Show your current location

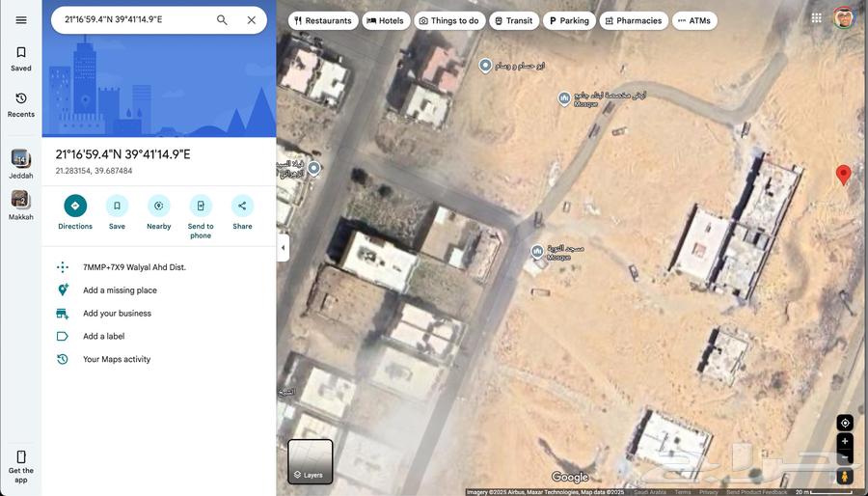tap(845, 423)
